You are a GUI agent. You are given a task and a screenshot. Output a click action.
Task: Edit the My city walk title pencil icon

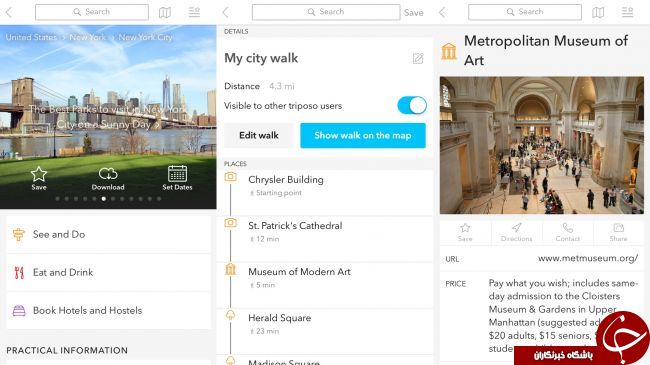tap(418, 58)
